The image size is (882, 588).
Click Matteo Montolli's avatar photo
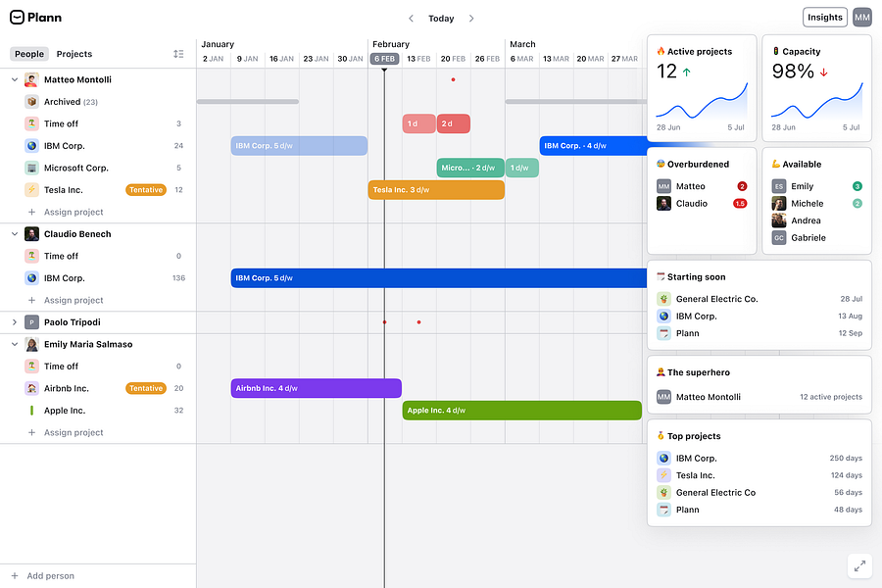[31, 80]
